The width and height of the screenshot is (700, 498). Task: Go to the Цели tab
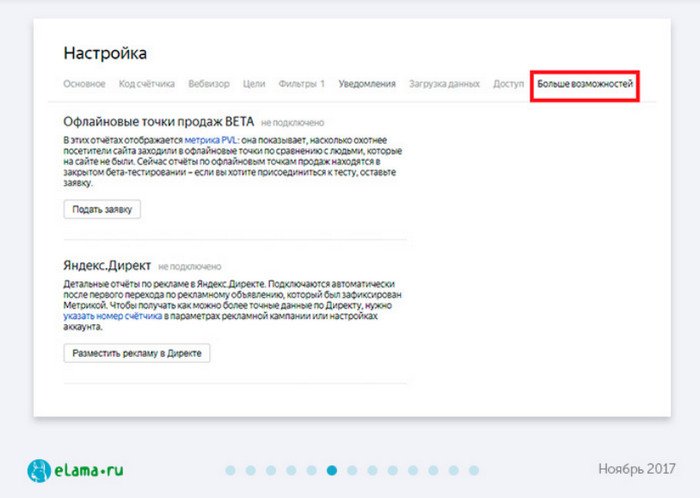pyautogui.click(x=254, y=84)
